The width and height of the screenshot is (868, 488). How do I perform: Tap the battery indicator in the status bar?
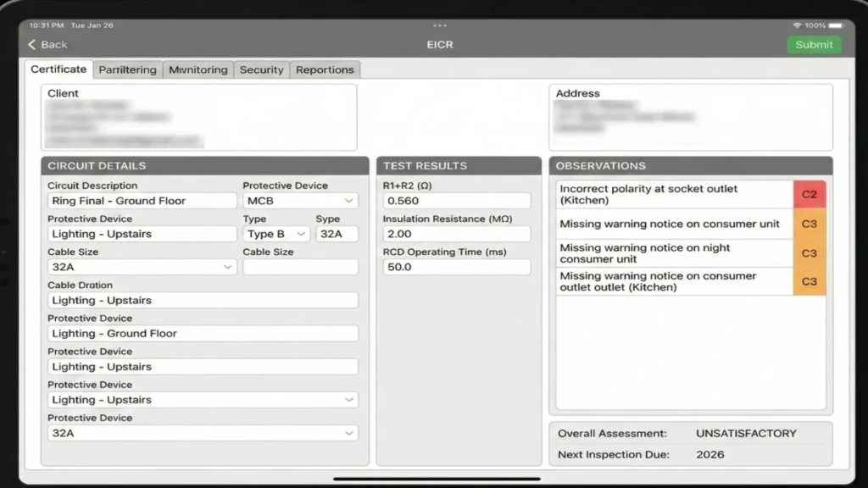pyautogui.click(x=837, y=25)
